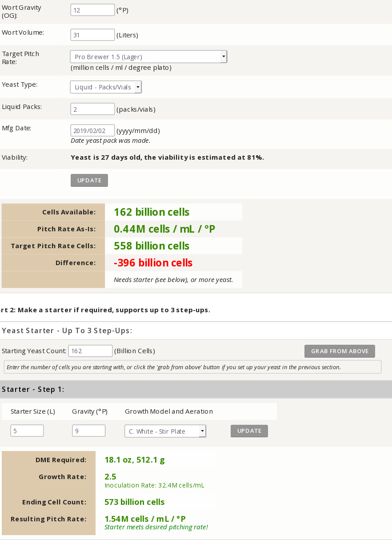392x540 pixels.
Task: Click "Starter meets desired pitching rate!" message
Action: (156, 528)
